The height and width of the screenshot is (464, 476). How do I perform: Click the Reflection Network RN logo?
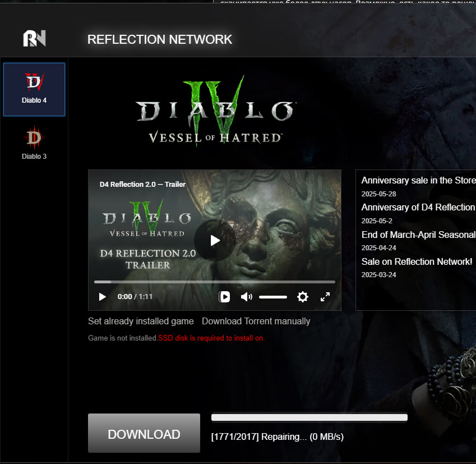34,38
